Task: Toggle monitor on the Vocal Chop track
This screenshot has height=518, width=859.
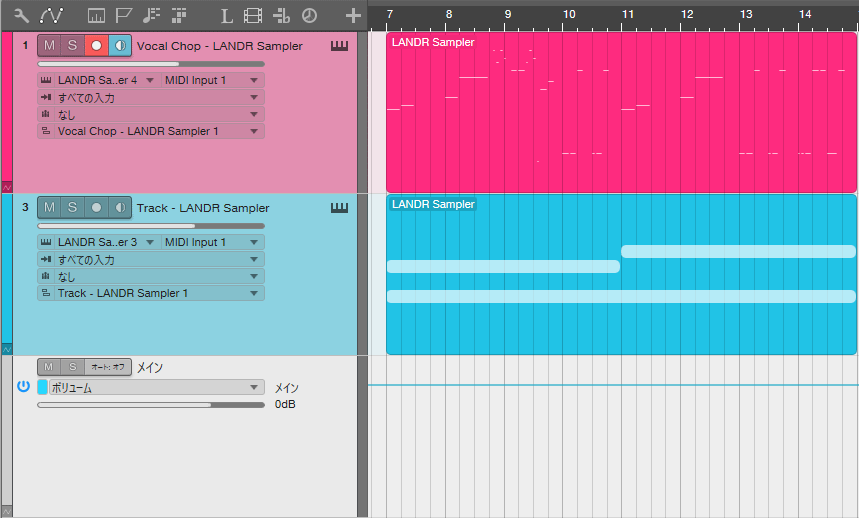Action: pos(120,45)
